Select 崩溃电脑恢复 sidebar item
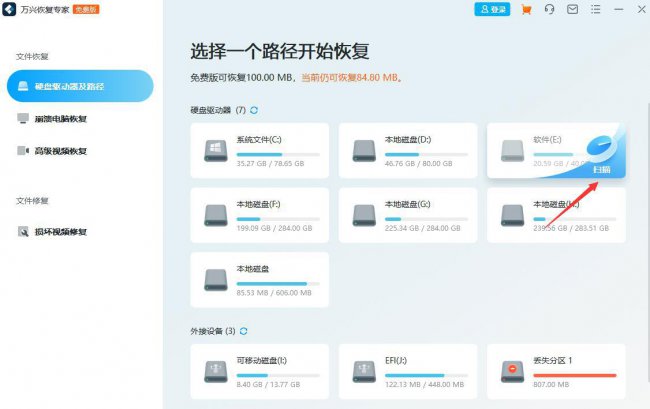Viewport: 650px width, 409px height. 60,119
